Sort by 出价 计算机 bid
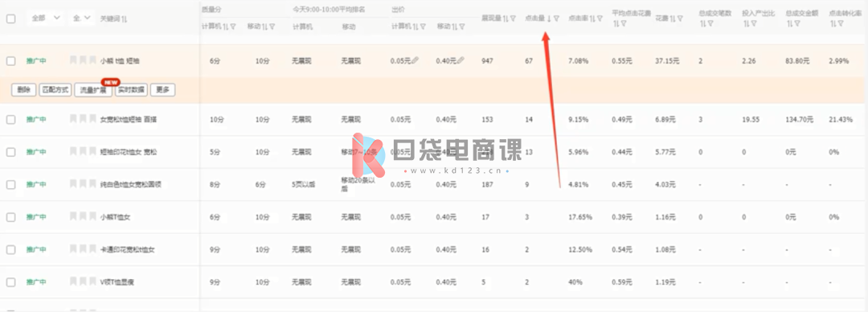The height and width of the screenshot is (312, 868). click(416, 27)
